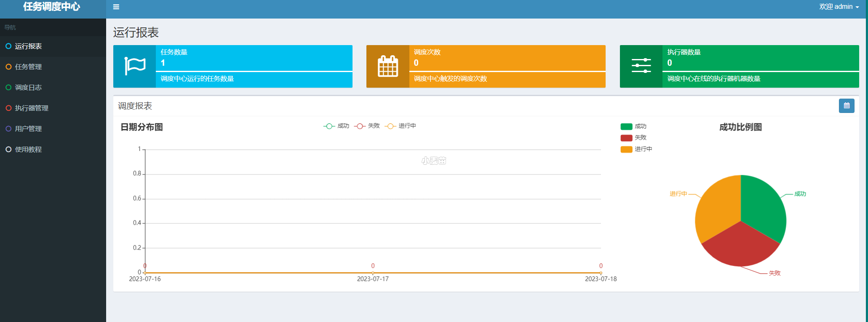
Task: Select 执行器管理 in the sidebar
Action: click(x=53, y=108)
